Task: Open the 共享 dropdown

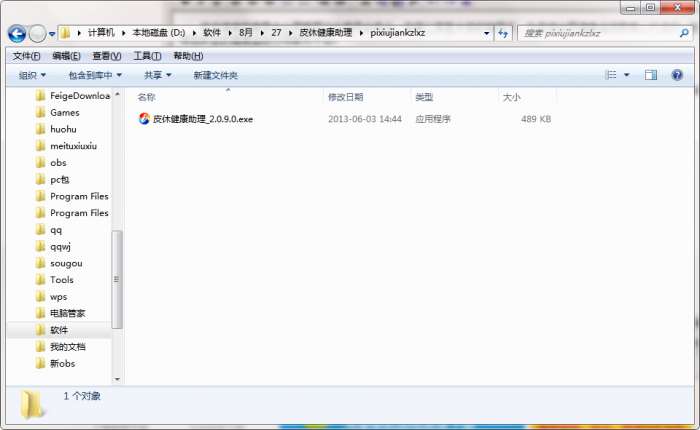Action: tap(158, 75)
